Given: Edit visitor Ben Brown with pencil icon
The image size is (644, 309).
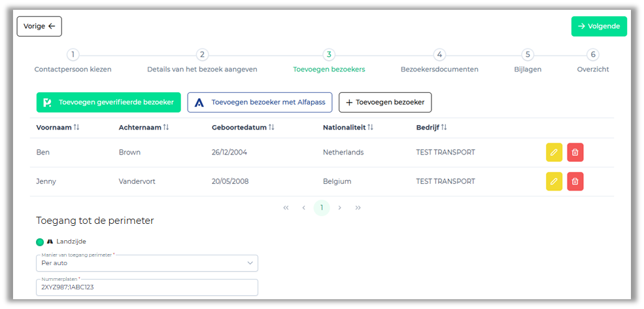Looking at the screenshot, I should (x=554, y=153).
